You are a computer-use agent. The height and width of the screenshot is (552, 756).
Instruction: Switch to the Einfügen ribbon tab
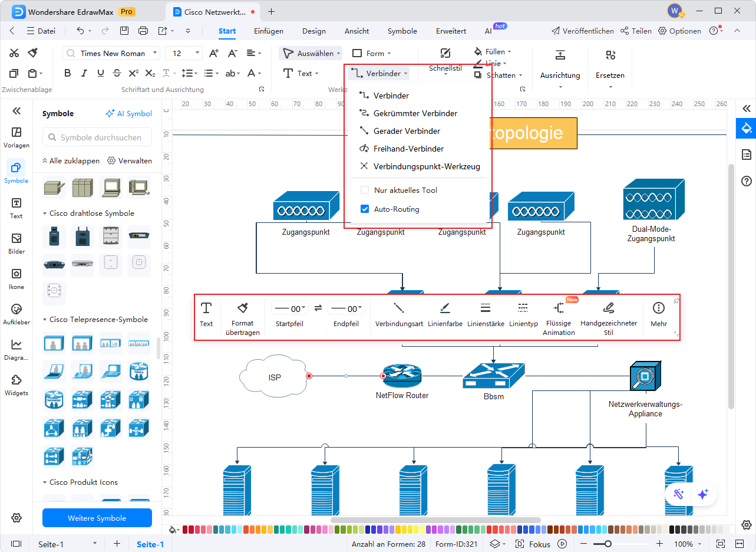tap(269, 31)
